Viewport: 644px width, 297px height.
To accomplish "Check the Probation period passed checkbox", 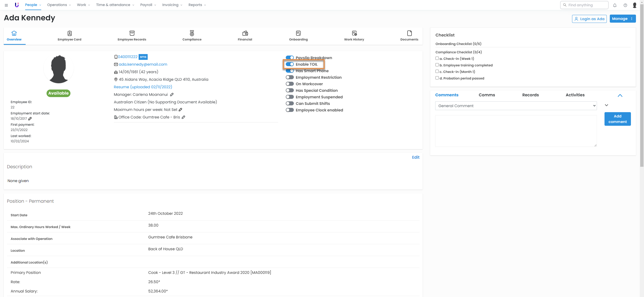I will 437,78.
